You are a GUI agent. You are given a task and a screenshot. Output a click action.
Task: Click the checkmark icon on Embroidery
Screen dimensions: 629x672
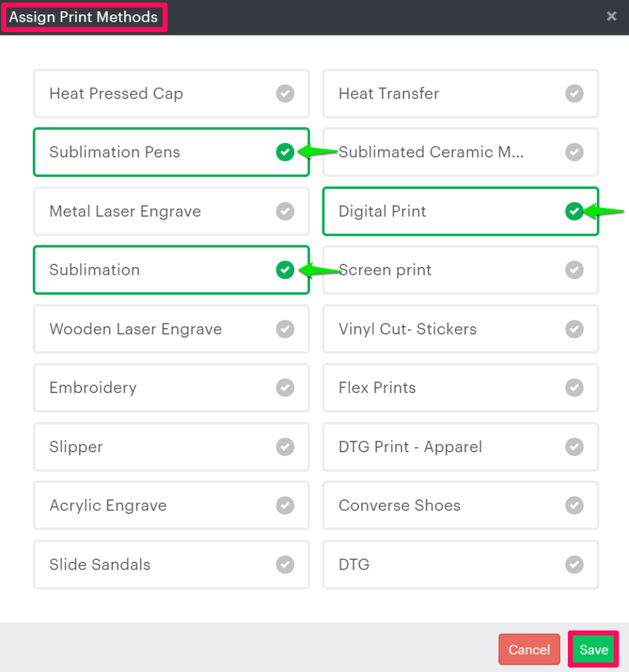[285, 388]
